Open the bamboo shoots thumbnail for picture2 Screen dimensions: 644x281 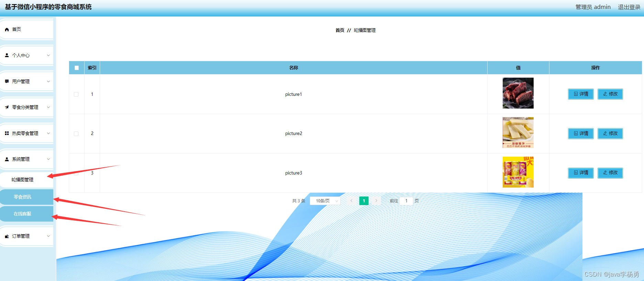click(518, 133)
